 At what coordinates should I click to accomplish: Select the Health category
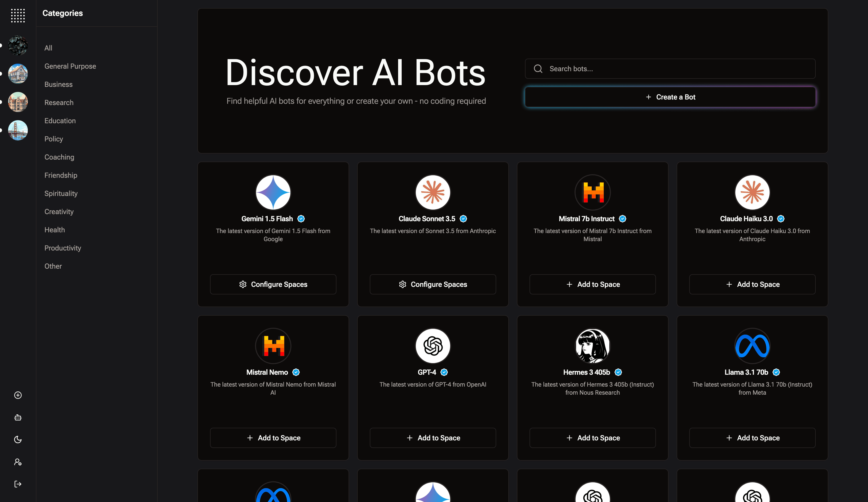click(55, 230)
